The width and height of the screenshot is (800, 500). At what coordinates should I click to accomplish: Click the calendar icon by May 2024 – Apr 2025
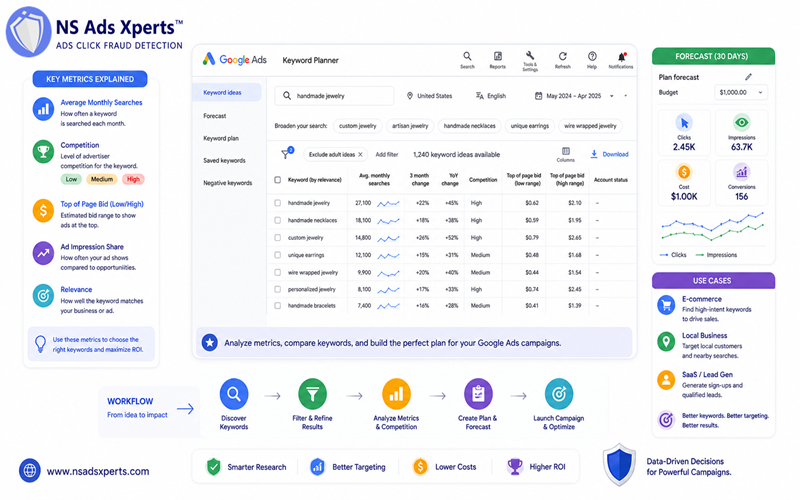[538, 96]
